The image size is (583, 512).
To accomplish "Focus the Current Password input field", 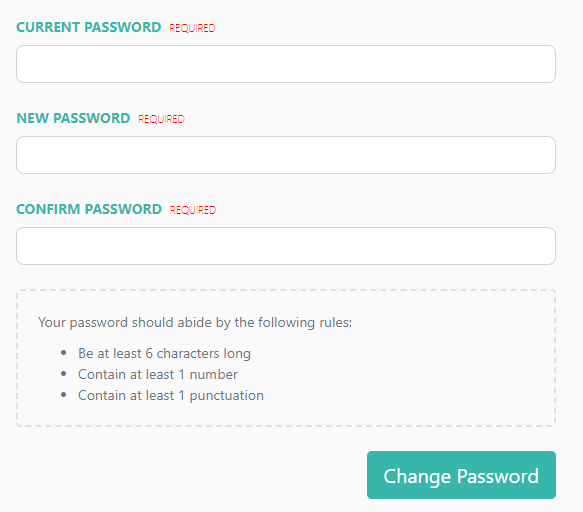I will coord(286,64).
